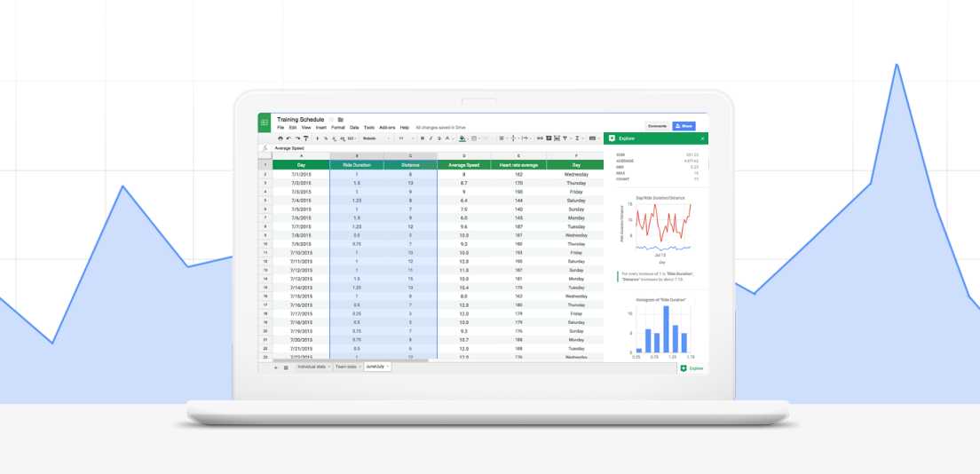Image resolution: width=980 pixels, height=474 pixels.
Task: Click the print icon in toolbar
Action: point(281,138)
